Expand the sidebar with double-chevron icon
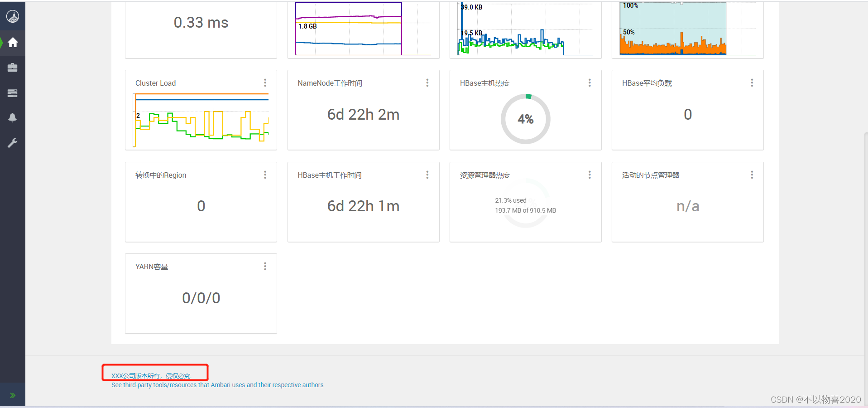This screenshot has height=408, width=868. tap(13, 395)
